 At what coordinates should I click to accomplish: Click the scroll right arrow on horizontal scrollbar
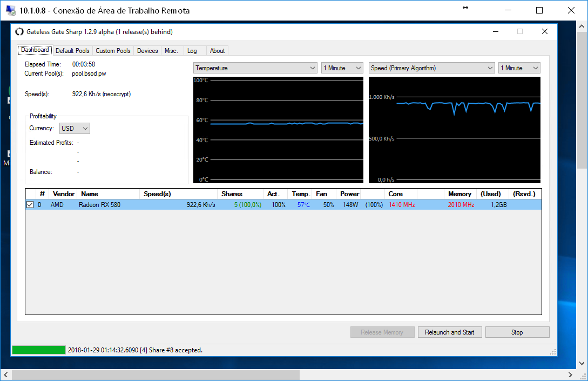click(570, 375)
